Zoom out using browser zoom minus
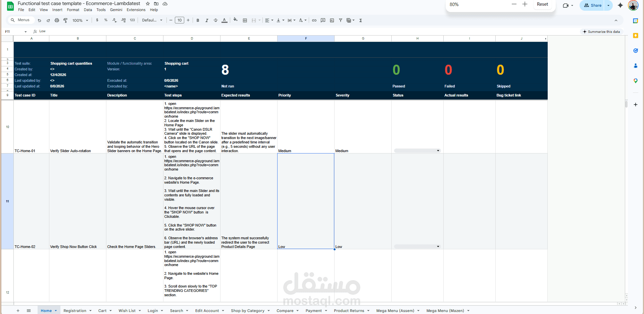This screenshot has height=314, width=644. tap(514, 4)
